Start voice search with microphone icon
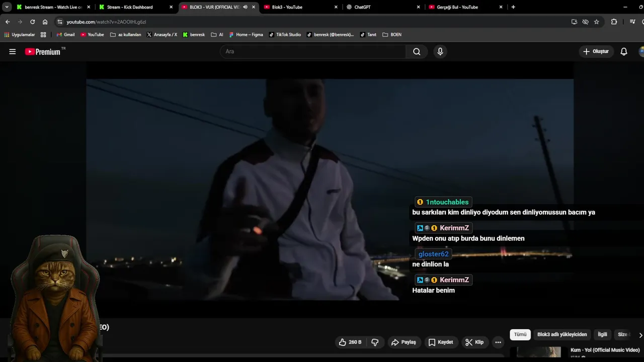This screenshot has width=644, height=362. [x=440, y=51]
